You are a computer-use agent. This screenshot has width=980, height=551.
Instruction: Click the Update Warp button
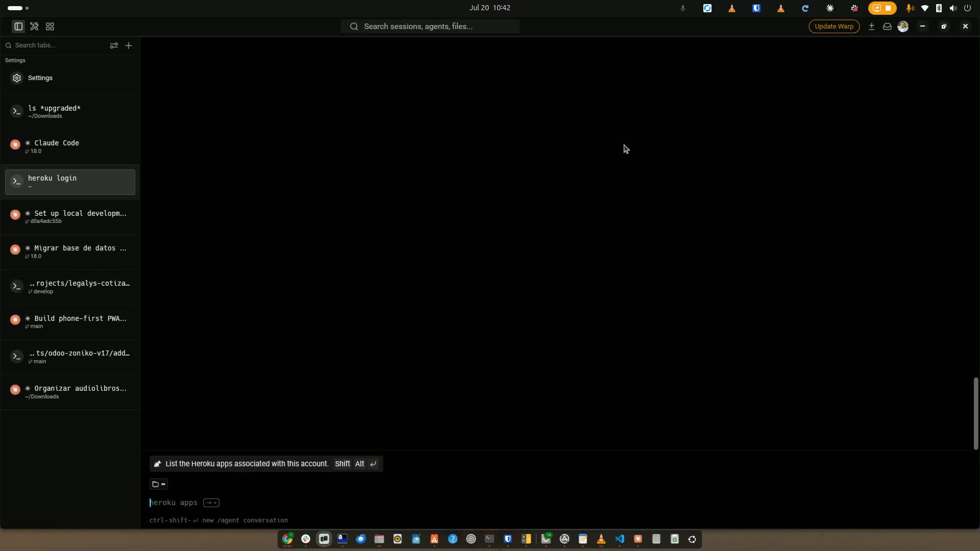(834, 27)
